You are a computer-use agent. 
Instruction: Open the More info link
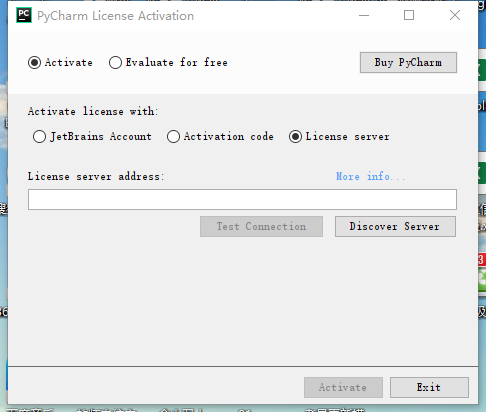pos(370,176)
